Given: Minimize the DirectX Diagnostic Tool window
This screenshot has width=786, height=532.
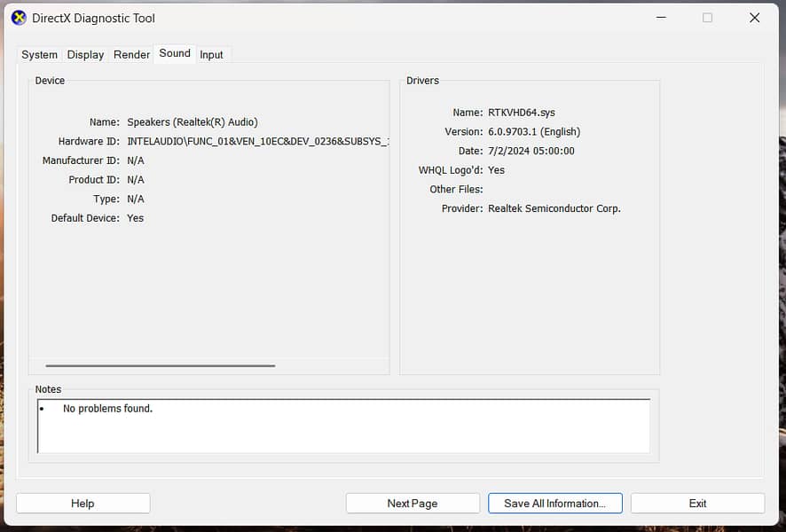Looking at the screenshot, I should (x=661, y=18).
